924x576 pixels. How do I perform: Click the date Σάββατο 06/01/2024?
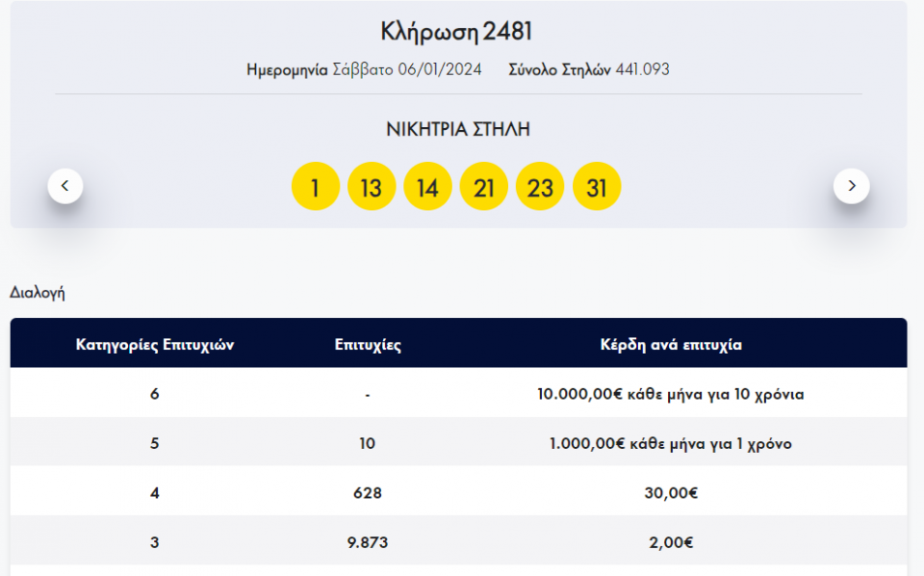click(x=421, y=69)
